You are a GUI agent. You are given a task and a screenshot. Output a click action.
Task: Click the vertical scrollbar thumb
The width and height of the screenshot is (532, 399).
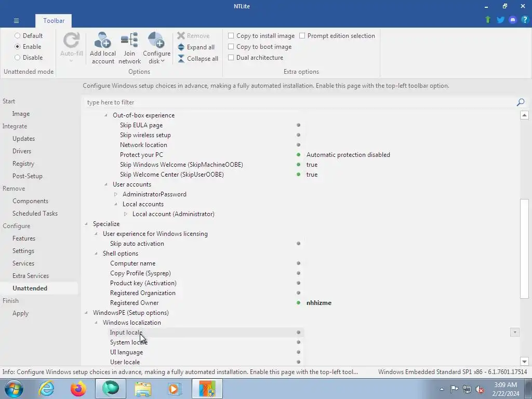pos(524,249)
